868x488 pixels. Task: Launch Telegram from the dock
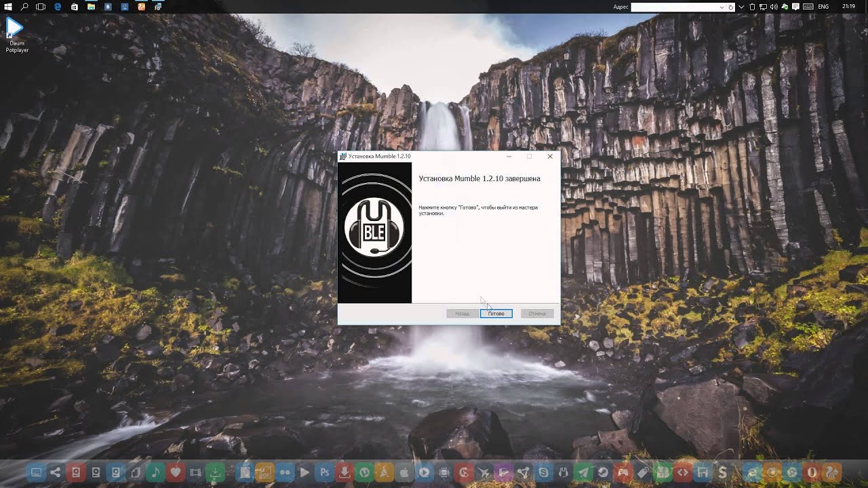[583, 472]
